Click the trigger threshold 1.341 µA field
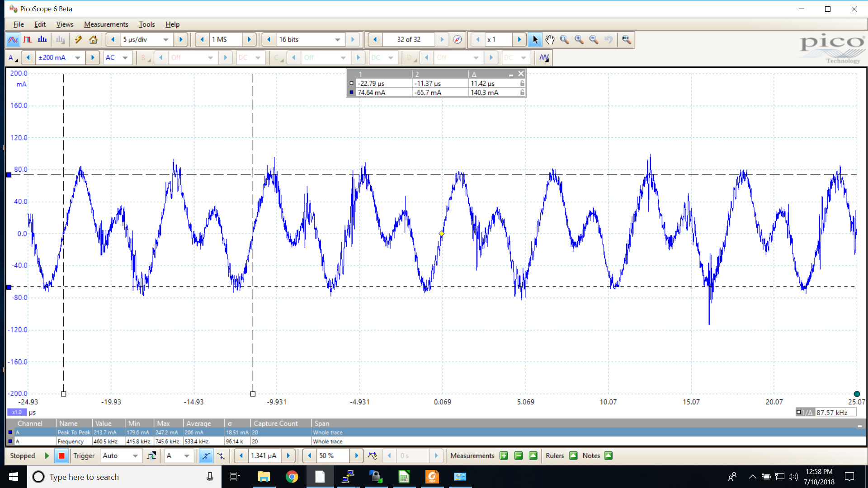 coord(265,456)
